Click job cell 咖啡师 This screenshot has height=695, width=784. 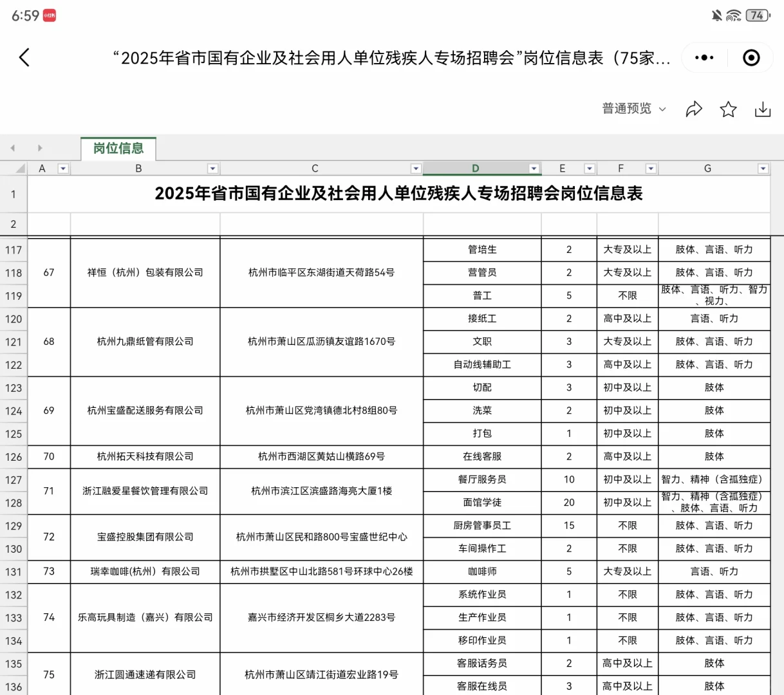coord(482,571)
